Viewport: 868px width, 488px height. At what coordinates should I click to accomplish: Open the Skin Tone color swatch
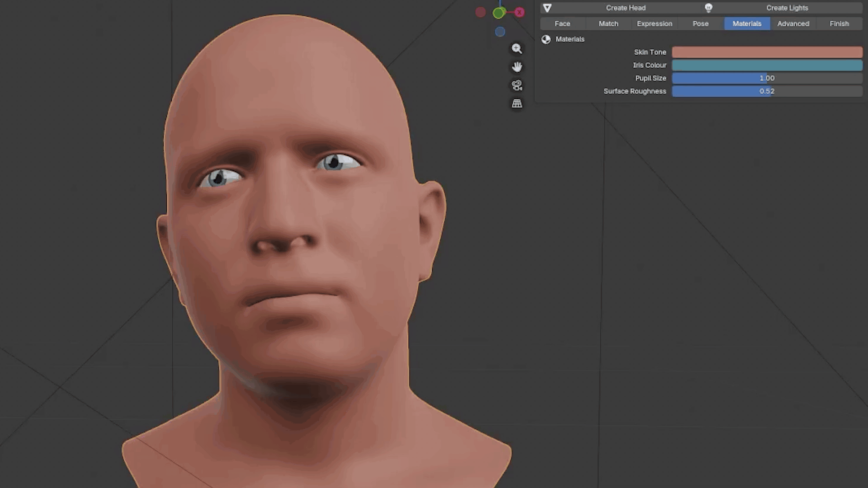click(x=767, y=52)
